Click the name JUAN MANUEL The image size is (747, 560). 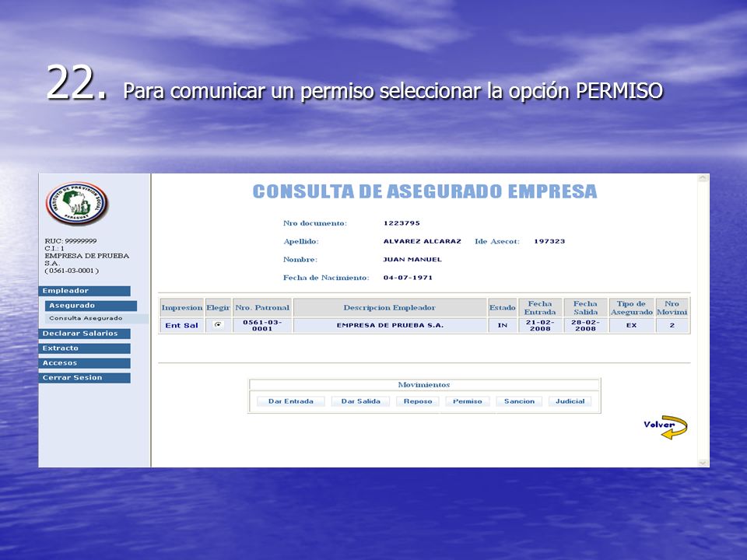coord(412,260)
